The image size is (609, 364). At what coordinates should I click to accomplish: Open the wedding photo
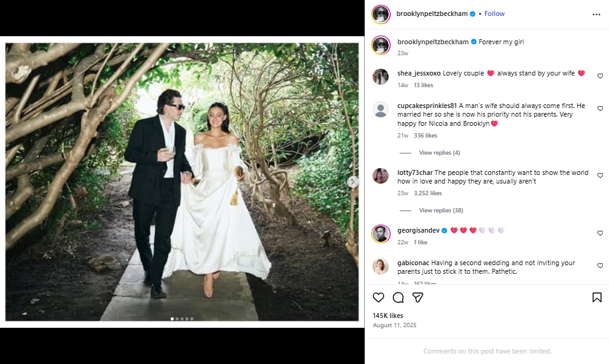coord(182,182)
